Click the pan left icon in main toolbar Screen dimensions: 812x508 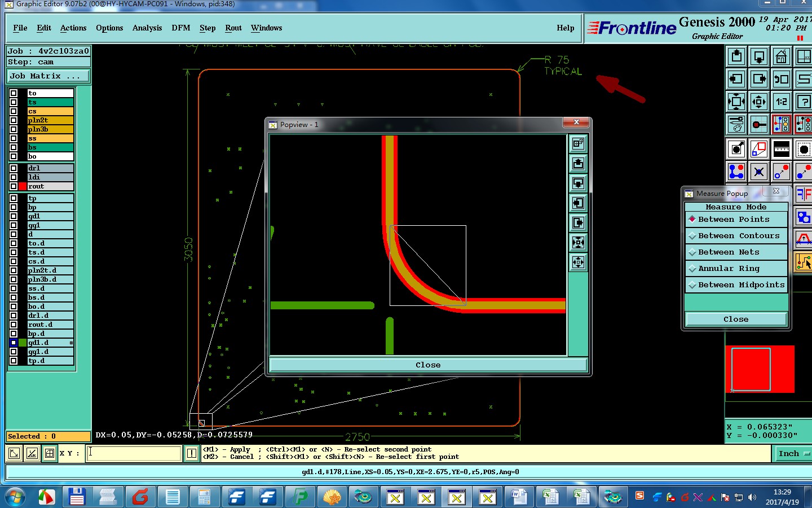[x=736, y=79]
